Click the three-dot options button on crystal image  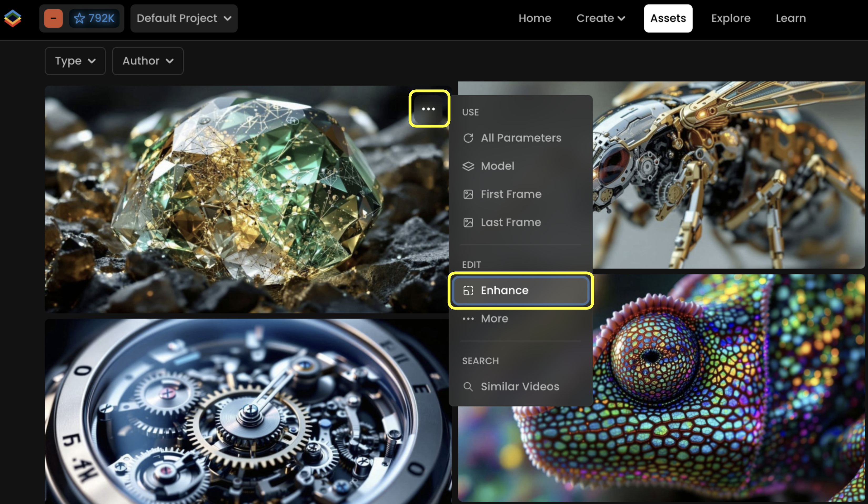pos(428,109)
